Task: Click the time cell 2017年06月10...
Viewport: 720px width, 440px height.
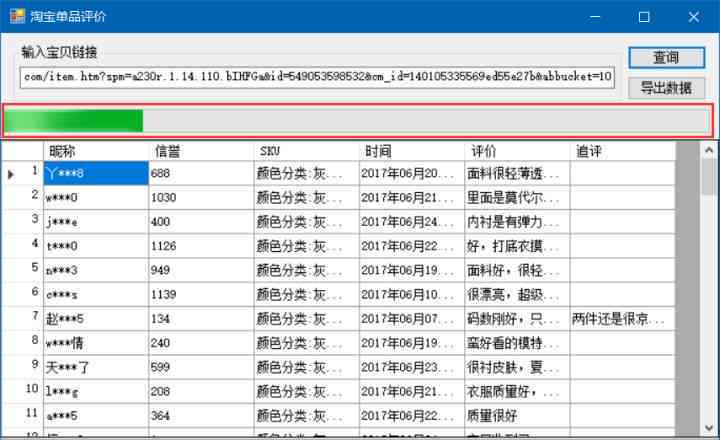Action: click(x=411, y=295)
